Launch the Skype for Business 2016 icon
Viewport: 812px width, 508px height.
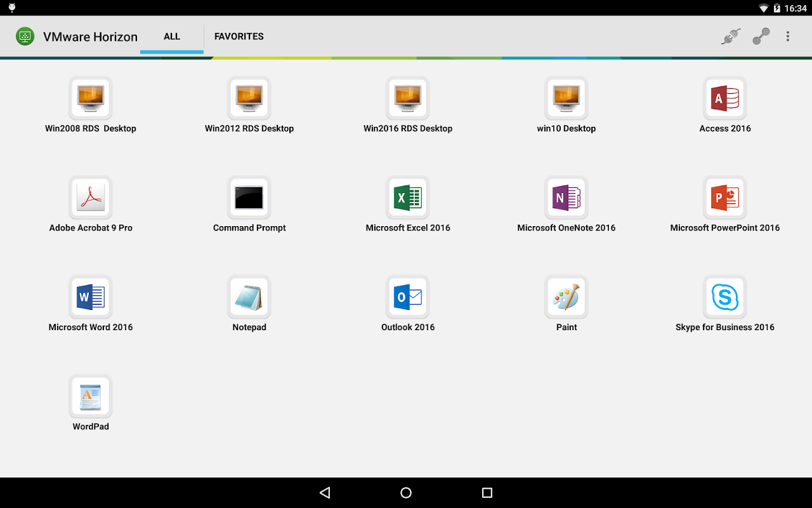click(x=725, y=297)
